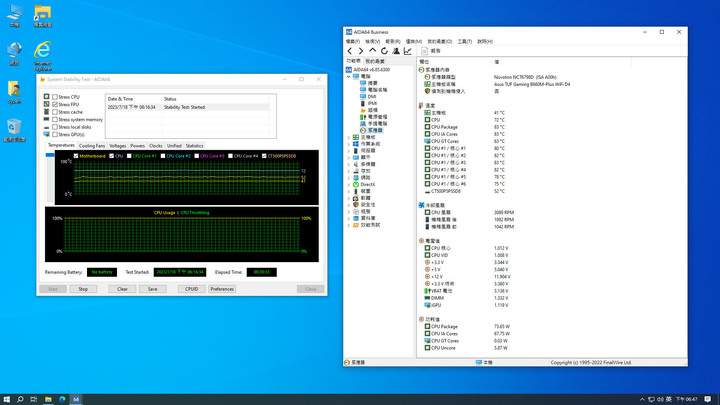This screenshot has height=405, width=720.
Task: Enable the Stress system memory checkbox
Action: tap(55, 119)
